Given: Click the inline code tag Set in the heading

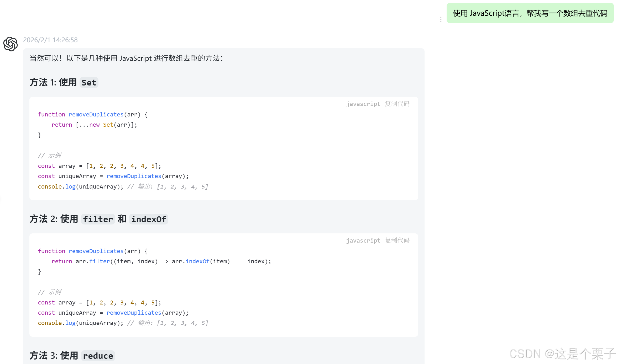Looking at the screenshot, I should point(89,83).
